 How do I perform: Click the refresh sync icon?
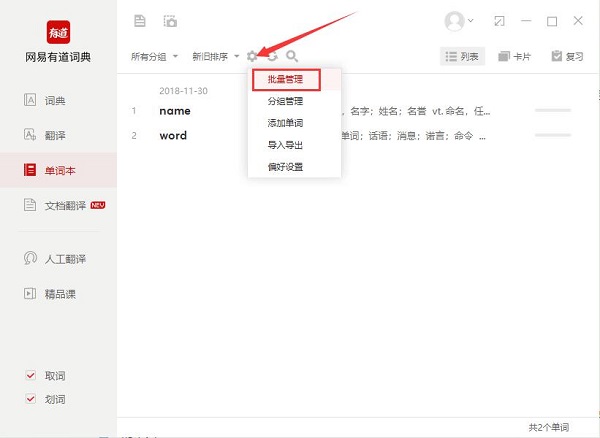272,57
